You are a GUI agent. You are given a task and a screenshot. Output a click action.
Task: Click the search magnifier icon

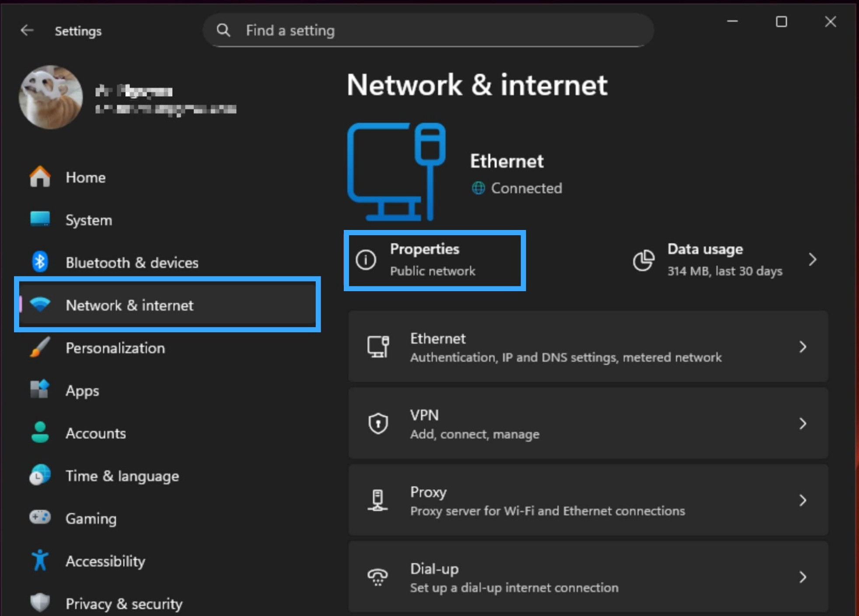223,30
